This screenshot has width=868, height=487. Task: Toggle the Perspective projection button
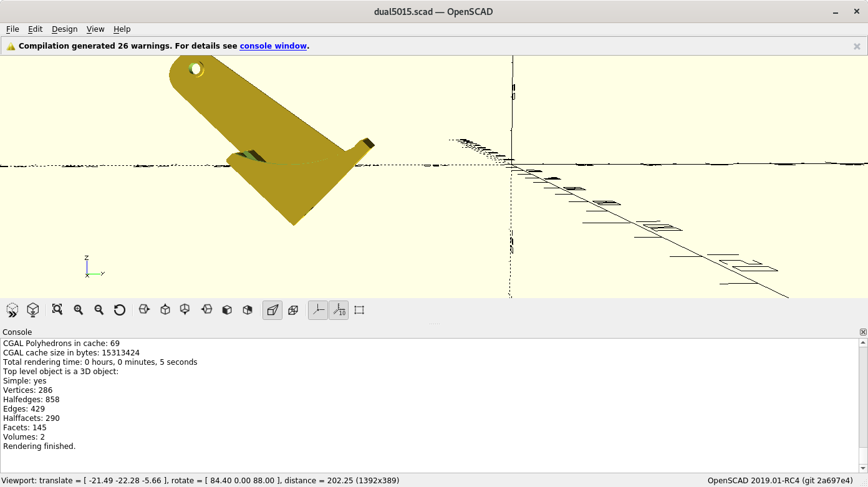coord(272,310)
